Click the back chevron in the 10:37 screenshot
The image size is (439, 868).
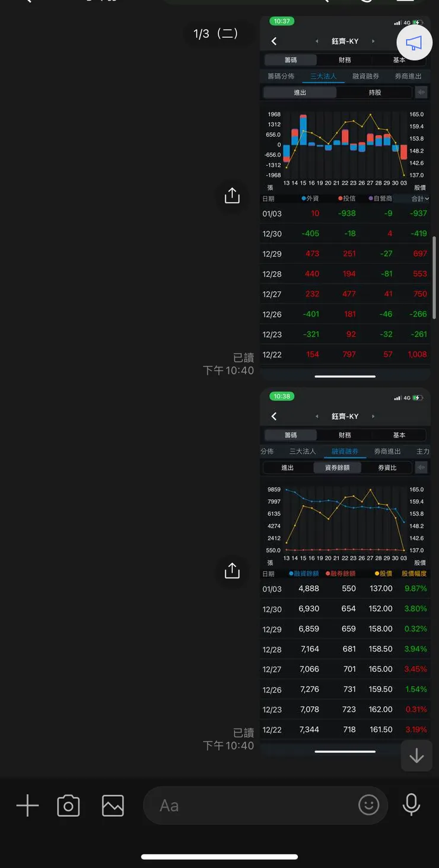coord(274,41)
